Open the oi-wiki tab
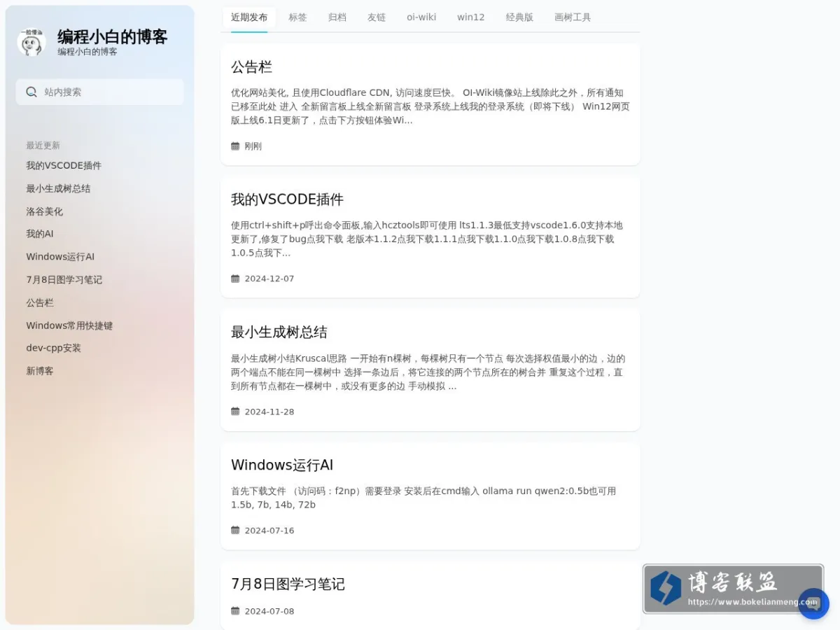The width and height of the screenshot is (840, 630). [421, 17]
